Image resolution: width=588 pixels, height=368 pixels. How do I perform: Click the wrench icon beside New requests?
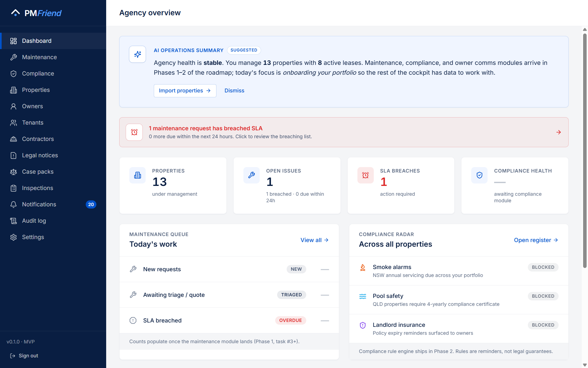(x=133, y=269)
